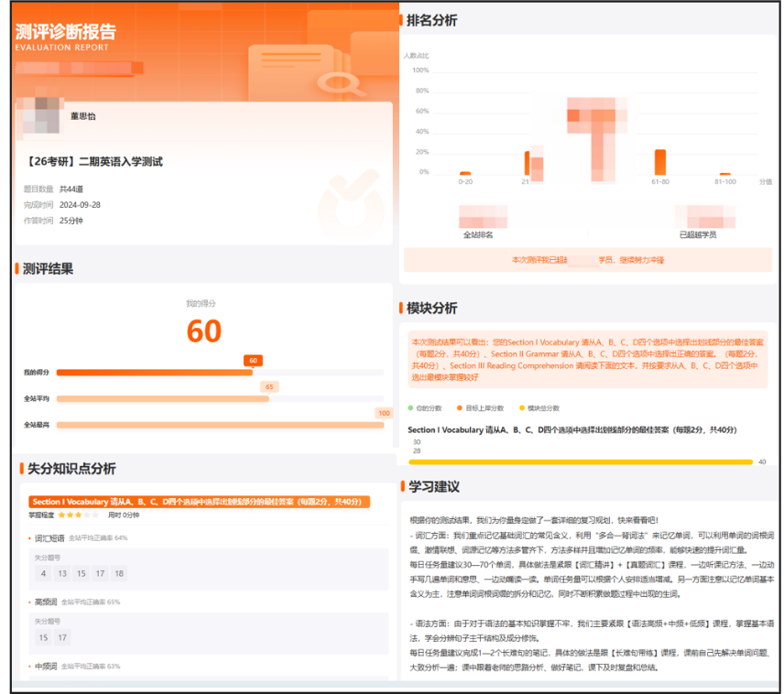
Task: Click the student name 董思怡
Action: pyautogui.click(x=83, y=116)
